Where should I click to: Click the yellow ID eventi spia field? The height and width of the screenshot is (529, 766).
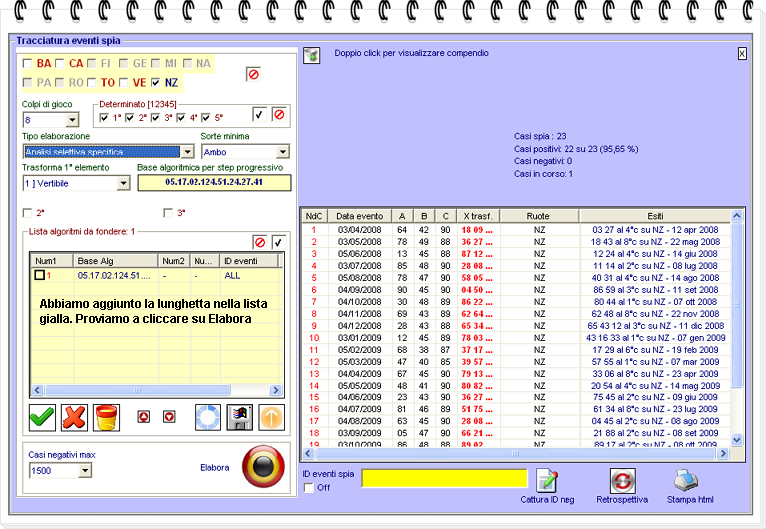(445, 479)
